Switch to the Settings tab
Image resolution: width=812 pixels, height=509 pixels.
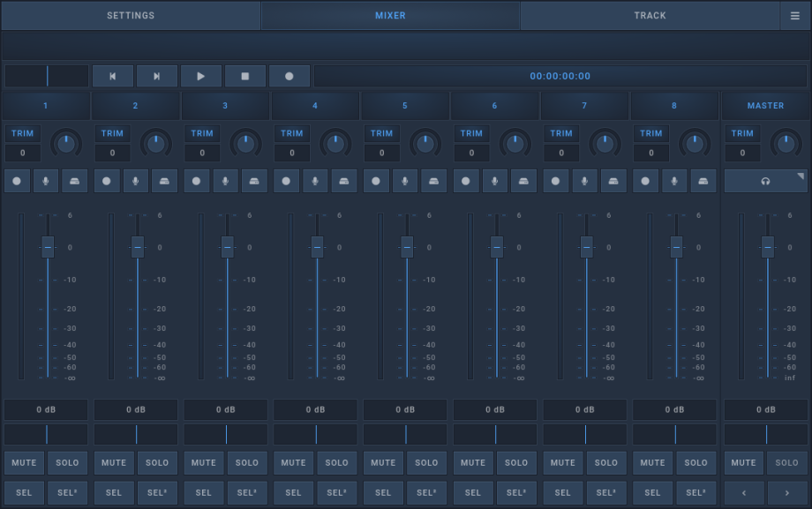coord(131,15)
